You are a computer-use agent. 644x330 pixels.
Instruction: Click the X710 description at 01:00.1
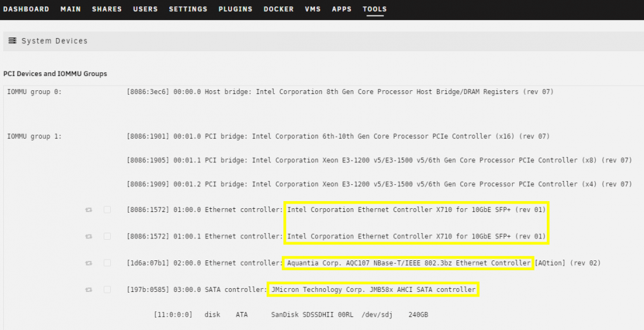(x=417, y=237)
